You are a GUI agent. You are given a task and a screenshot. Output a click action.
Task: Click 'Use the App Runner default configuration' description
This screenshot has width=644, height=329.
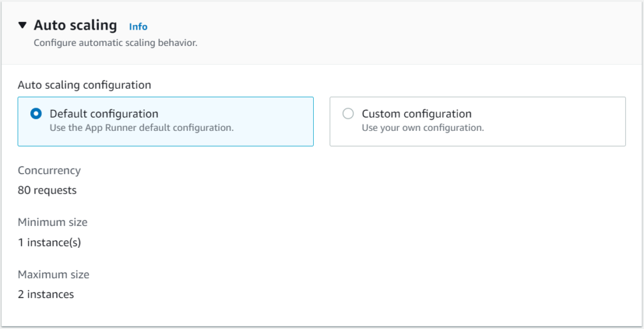tap(142, 128)
